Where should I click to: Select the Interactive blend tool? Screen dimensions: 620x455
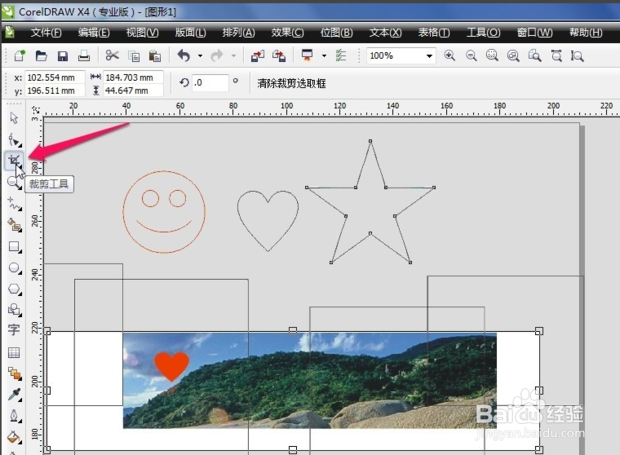click(x=15, y=373)
